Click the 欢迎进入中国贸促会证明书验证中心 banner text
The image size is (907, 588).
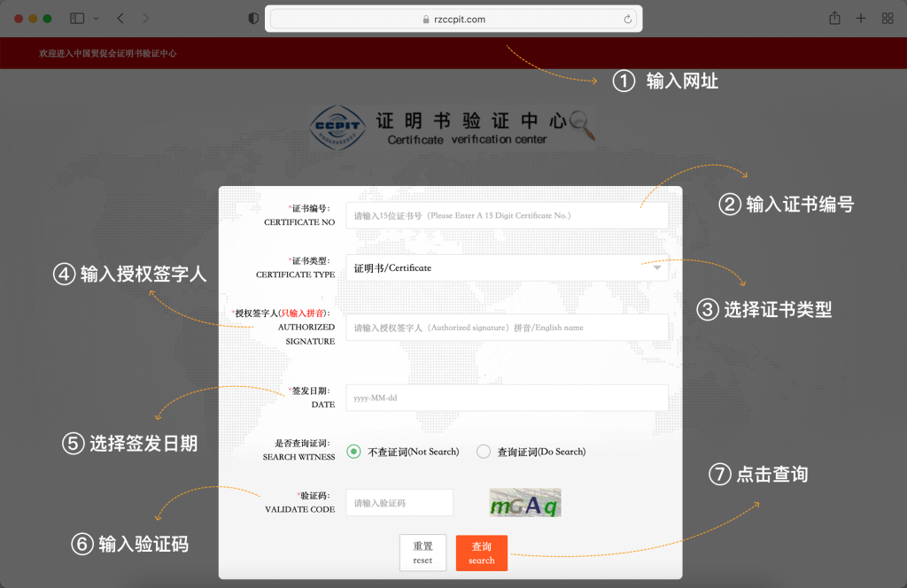107,53
